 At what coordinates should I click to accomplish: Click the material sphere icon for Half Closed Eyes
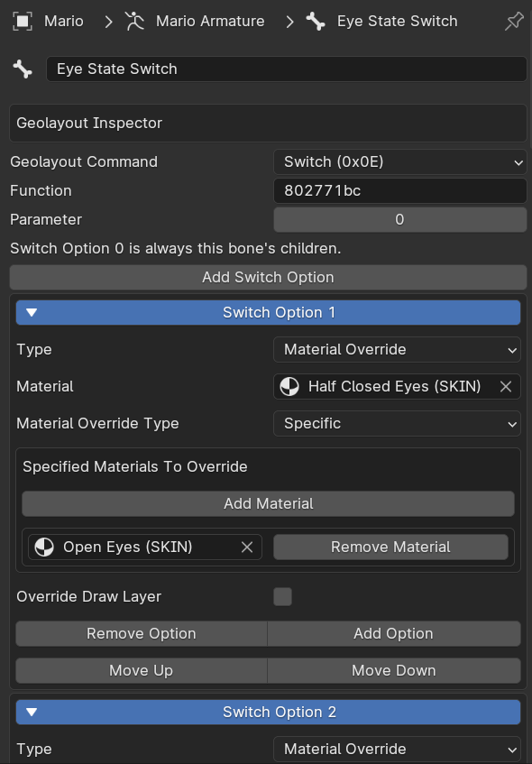click(289, 386)
